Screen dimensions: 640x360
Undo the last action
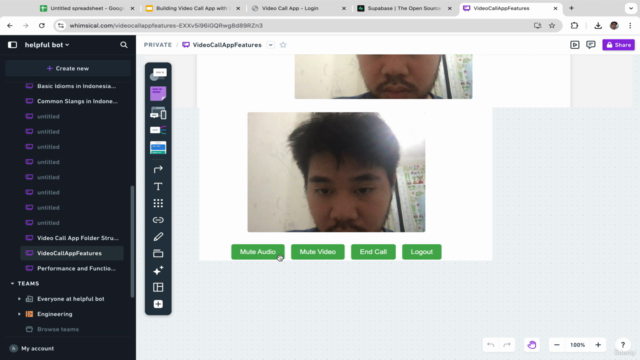coord(491,345)
